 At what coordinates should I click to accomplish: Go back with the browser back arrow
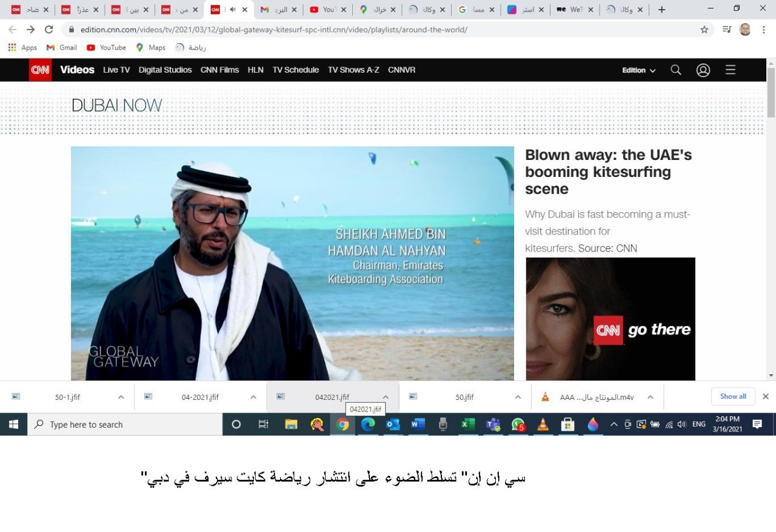tap(13, 29)
